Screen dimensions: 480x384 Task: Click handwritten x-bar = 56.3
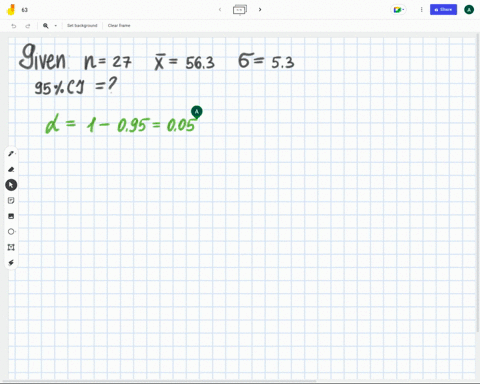coord(184,62)
